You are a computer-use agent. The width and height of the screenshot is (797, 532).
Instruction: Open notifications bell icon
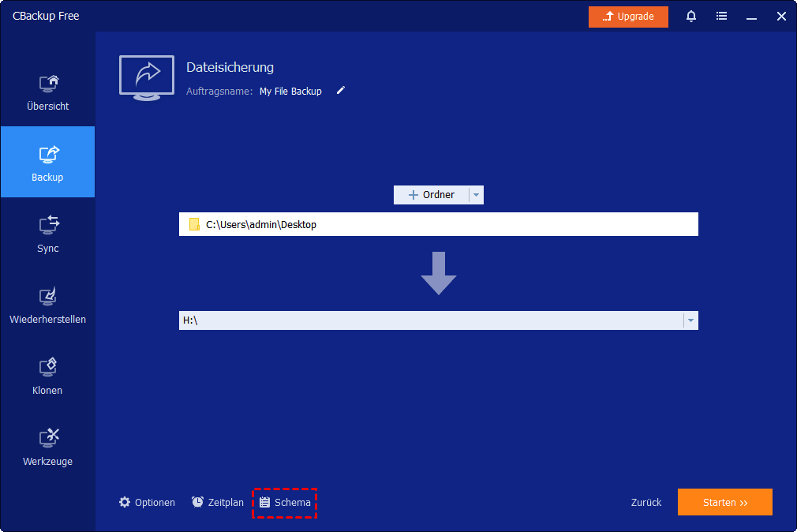tap(691, 16)
